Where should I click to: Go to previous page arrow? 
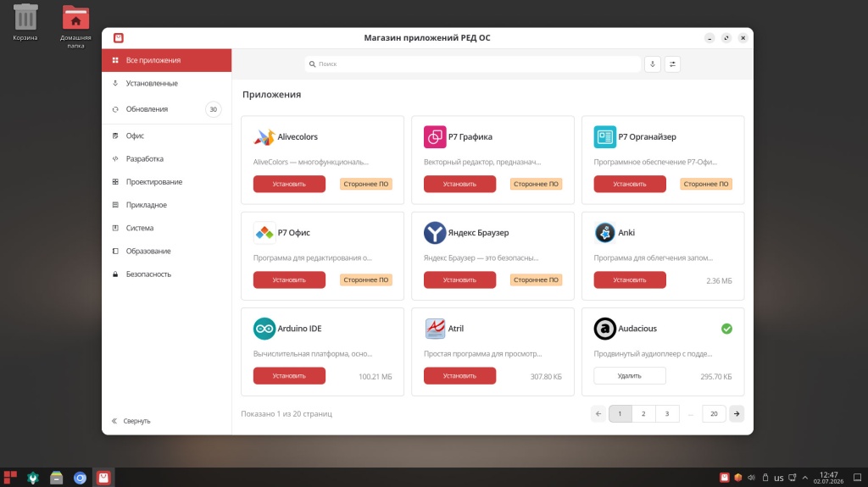click(x=598, y=413)
